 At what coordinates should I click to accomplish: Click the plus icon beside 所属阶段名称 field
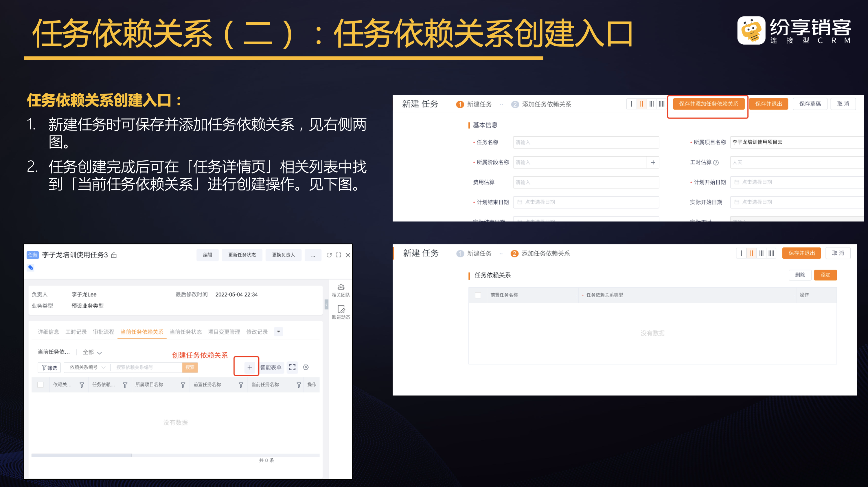(x=653, y=162)
